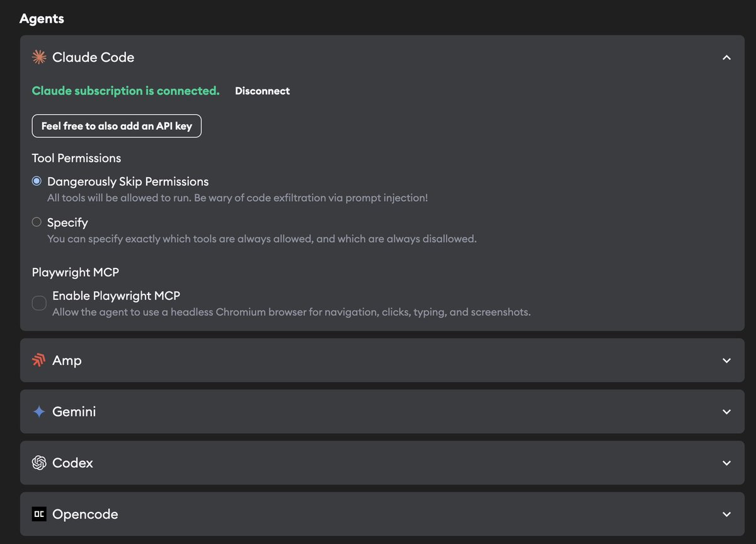
Task: Click the Opencode row title
Action: (x=85, y=514)
